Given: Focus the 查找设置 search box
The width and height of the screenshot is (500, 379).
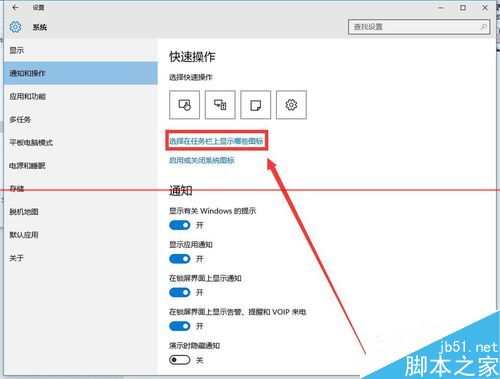Looking at the screenshot, I should pos(419,27).
